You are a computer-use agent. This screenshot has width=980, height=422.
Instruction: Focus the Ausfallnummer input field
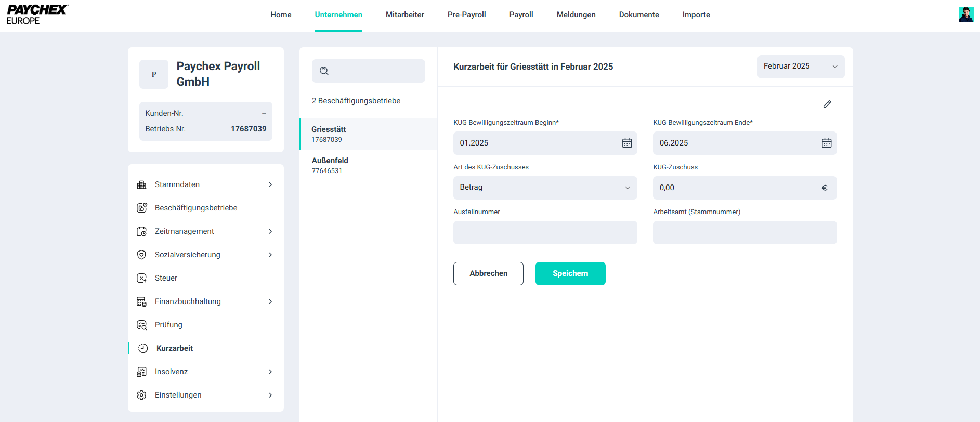[x=545, y=232]
